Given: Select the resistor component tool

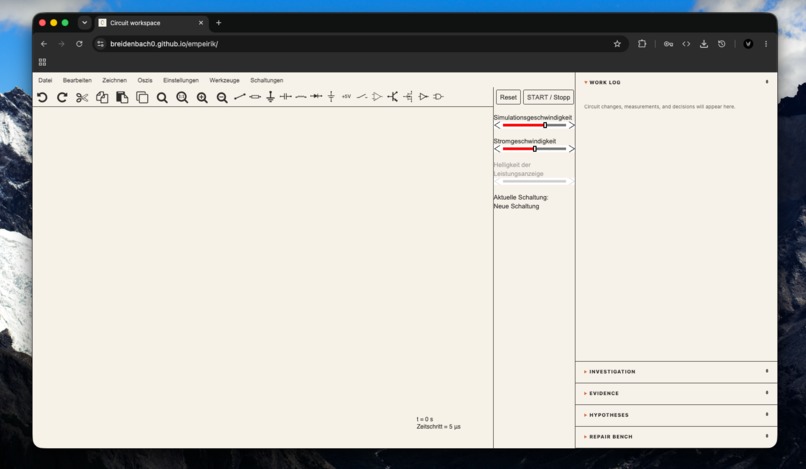Looking at the screenshot, I should [255, 97].
